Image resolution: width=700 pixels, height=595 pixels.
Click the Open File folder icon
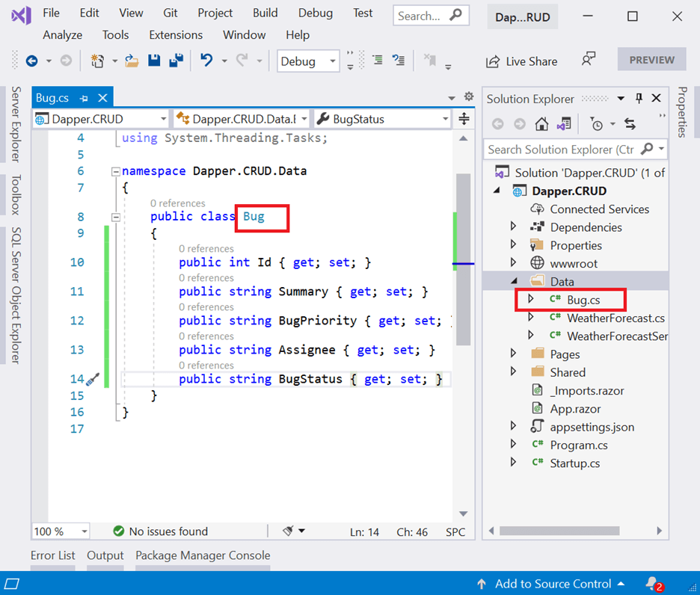[x=132, y=61]
